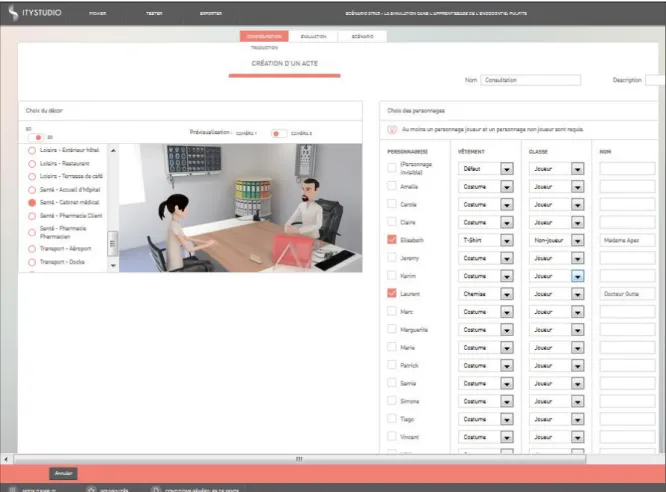Check the Marguerite character checkbox

tap(392, 329)
